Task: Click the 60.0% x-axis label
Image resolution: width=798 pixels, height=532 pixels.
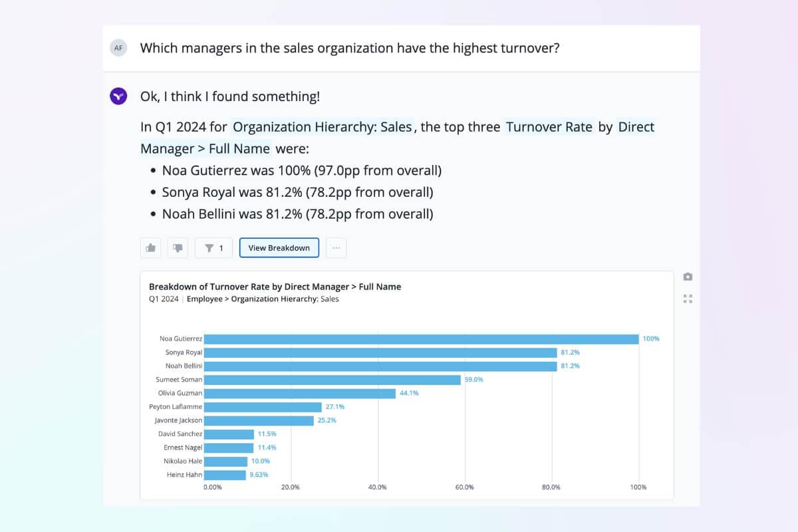Action: (x=465, y=487)
